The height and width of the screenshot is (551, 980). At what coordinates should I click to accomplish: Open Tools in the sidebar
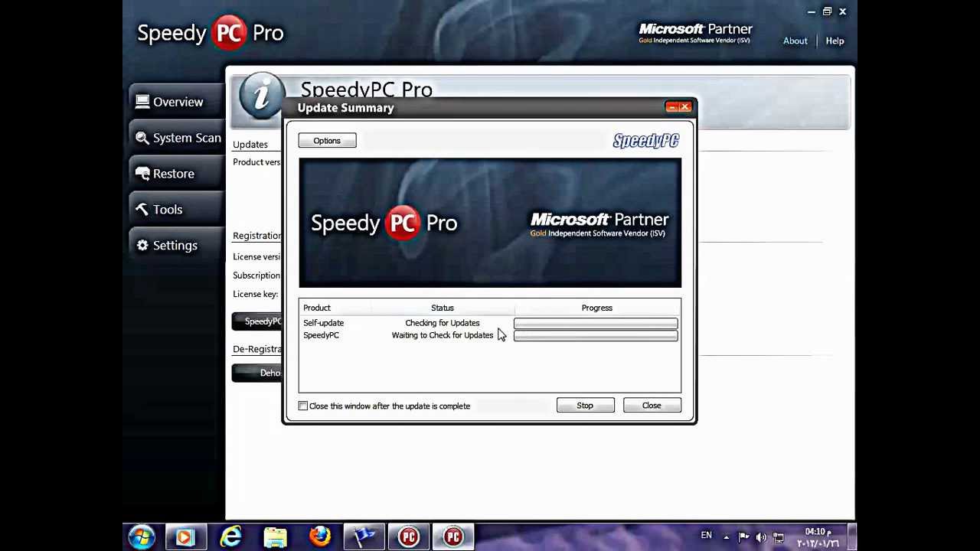click(x=175, y=210)
